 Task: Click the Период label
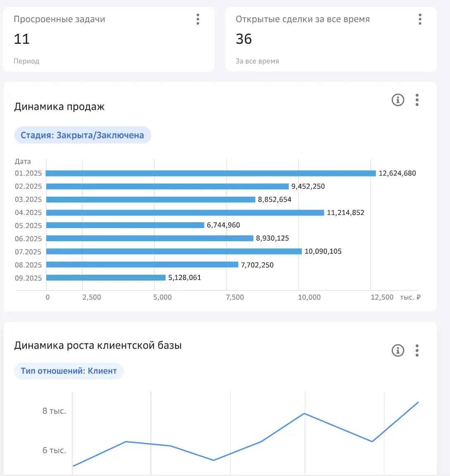click(26, 61)
